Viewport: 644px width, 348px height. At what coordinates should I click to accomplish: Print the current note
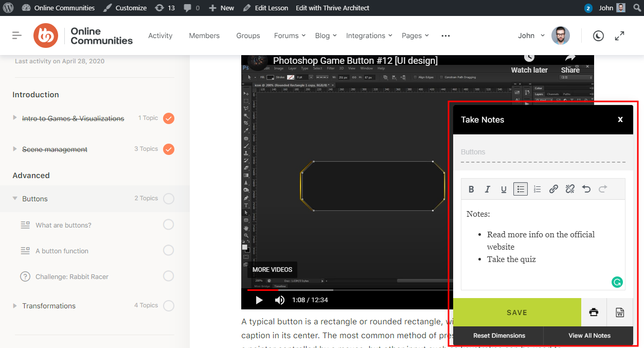pyautogui.click(x=594, y=312)
